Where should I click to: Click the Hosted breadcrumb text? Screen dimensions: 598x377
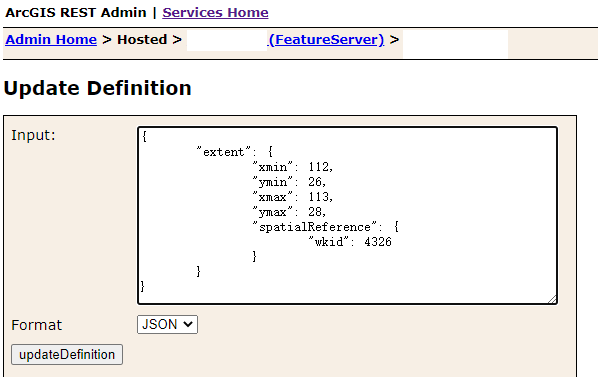[x=142, y=40]
